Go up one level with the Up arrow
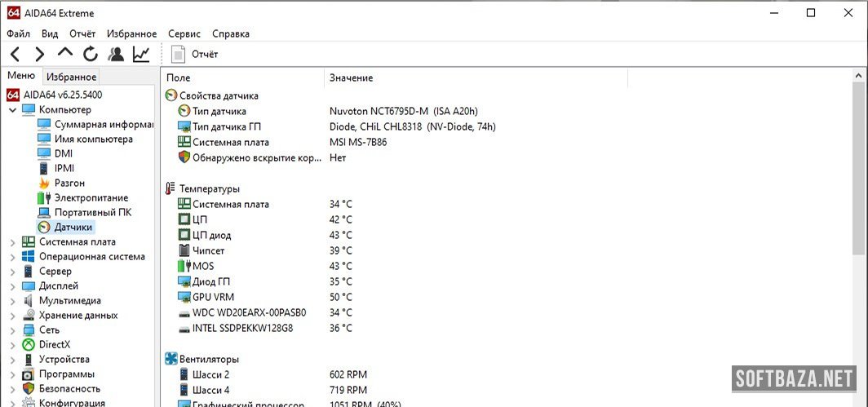Image resolution: width=868 pixels, height=407 pixels. pos(64,54)
